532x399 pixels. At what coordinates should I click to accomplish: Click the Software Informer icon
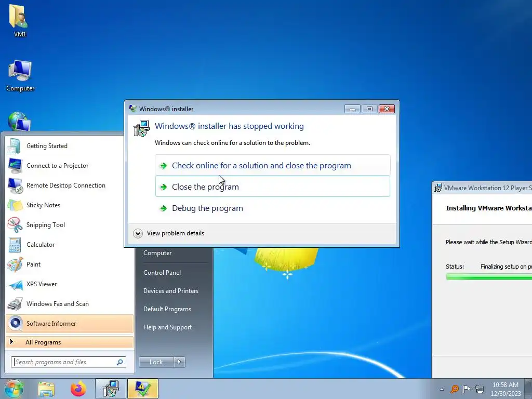point(15,323)
